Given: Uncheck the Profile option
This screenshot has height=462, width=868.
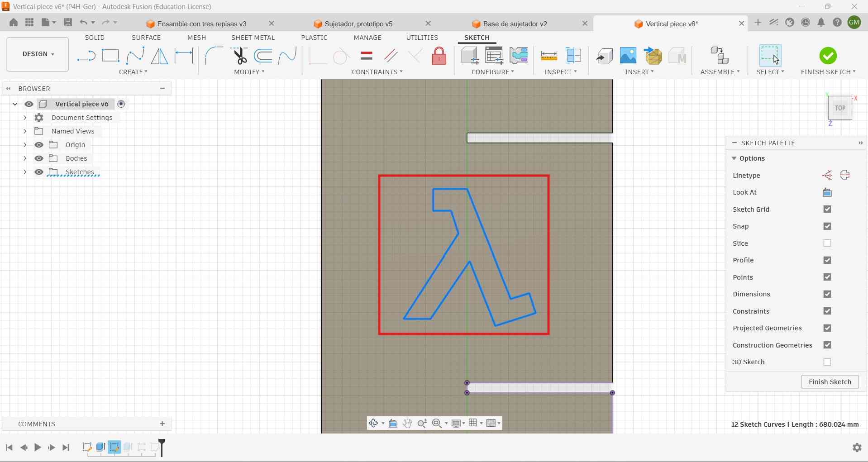Looking at the screenshot, I should [x=827, y=260].
